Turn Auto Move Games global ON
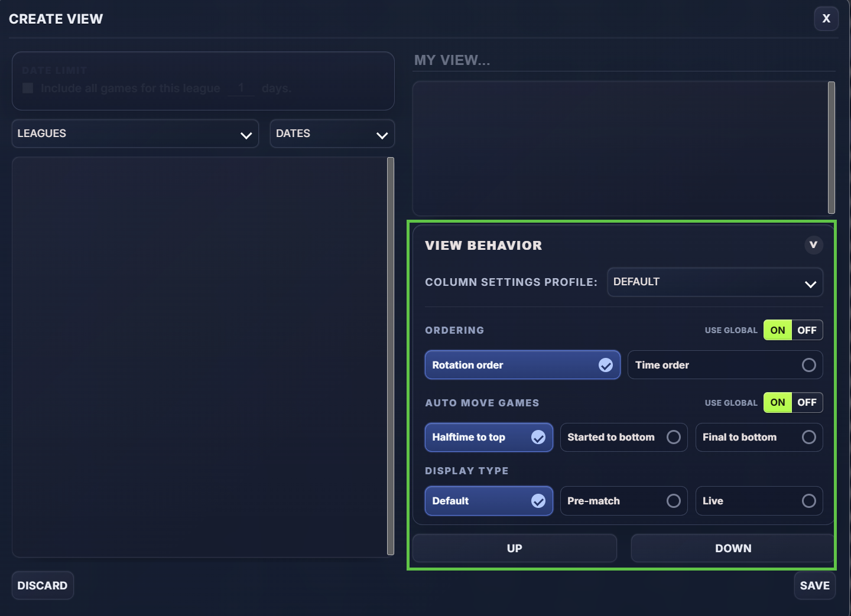Viewport: 851px width, 616px height. [778, 403]
